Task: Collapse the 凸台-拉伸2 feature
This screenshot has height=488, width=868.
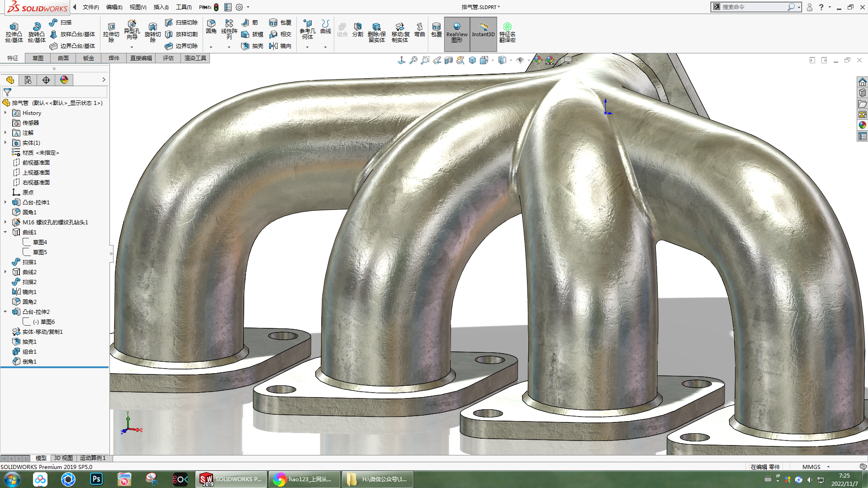Action: point(5,312)
